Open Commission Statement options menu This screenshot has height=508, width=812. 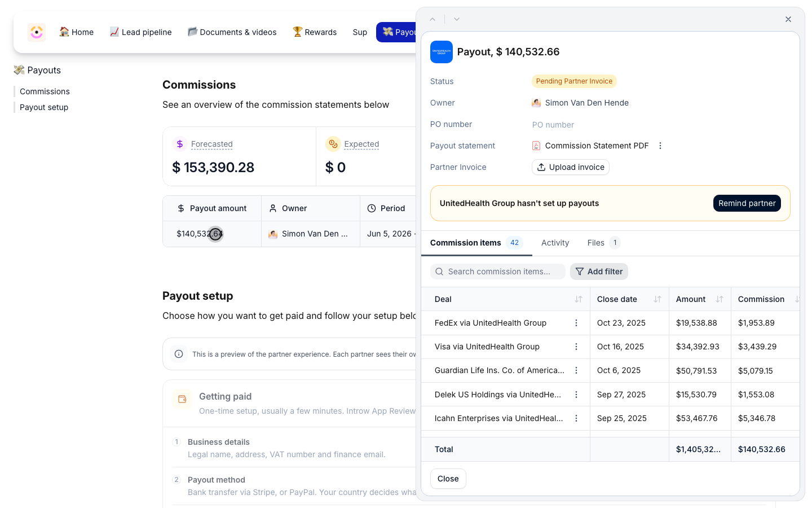[x=660, y=146]
